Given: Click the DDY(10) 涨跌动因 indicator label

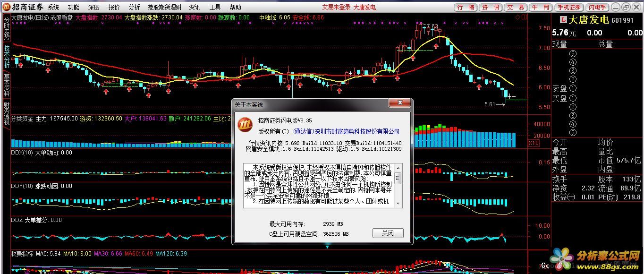Looking at the screenshot, I should pos(42,186).
